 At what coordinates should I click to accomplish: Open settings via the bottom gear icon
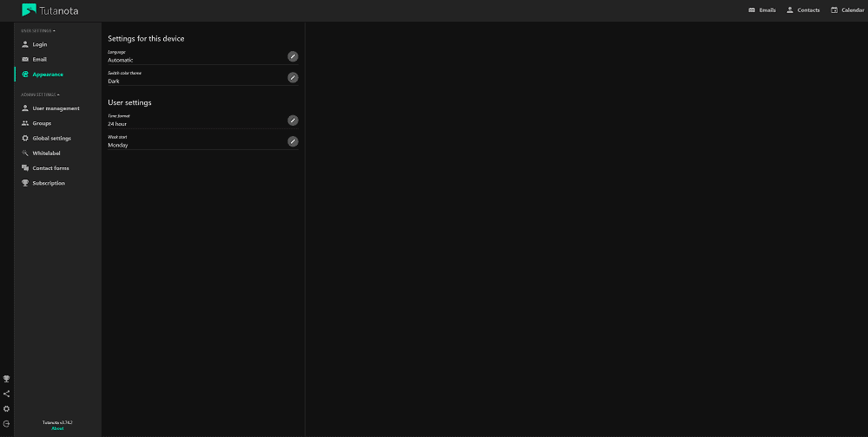pyautogui.click(x=7, y=408)
